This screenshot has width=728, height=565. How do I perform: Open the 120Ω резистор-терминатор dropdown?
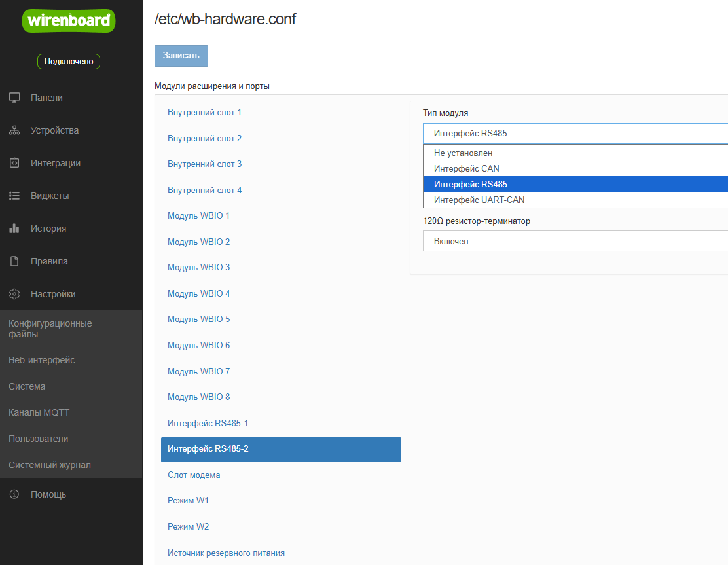pos(575,242)
